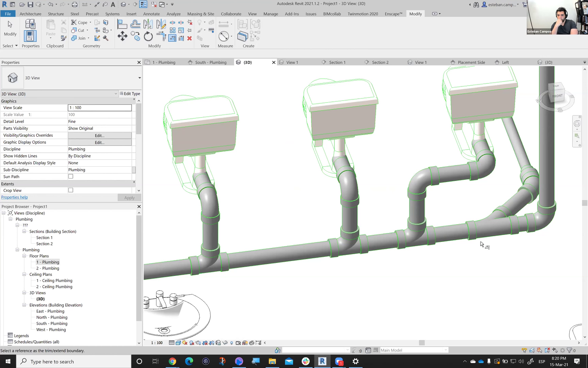
Task: Open the Cope dropdown arrow
Action: tap(90, 22)
